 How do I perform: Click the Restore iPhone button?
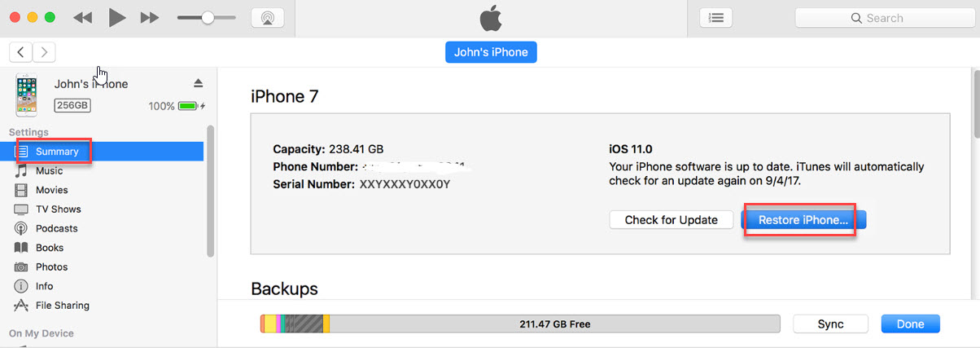803,220
